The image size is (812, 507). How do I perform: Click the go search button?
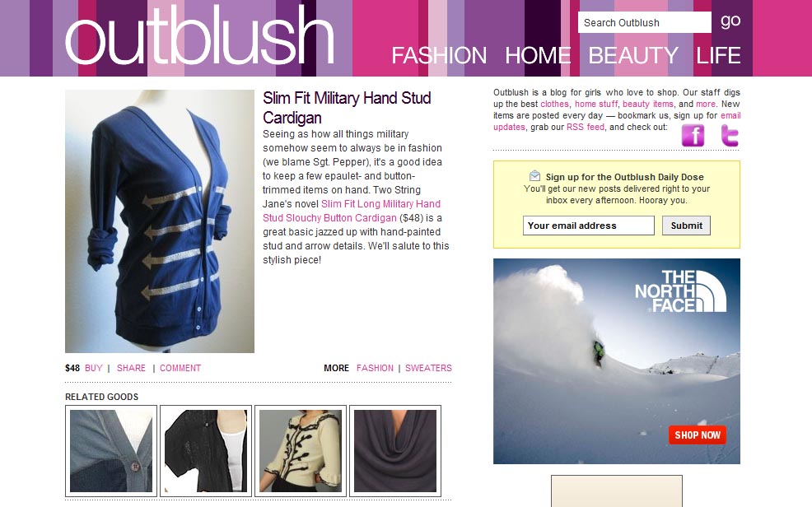point(730,21)
